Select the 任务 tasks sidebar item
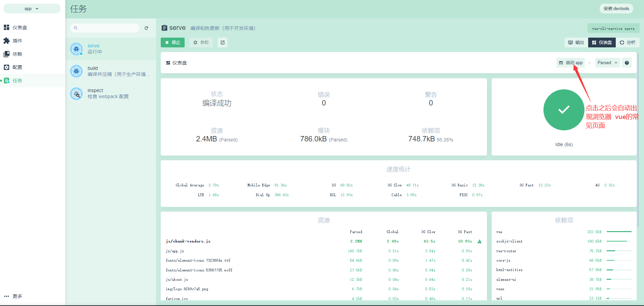Screen dimensions: 644x306 pyautogui.click(x=32, y=81)
